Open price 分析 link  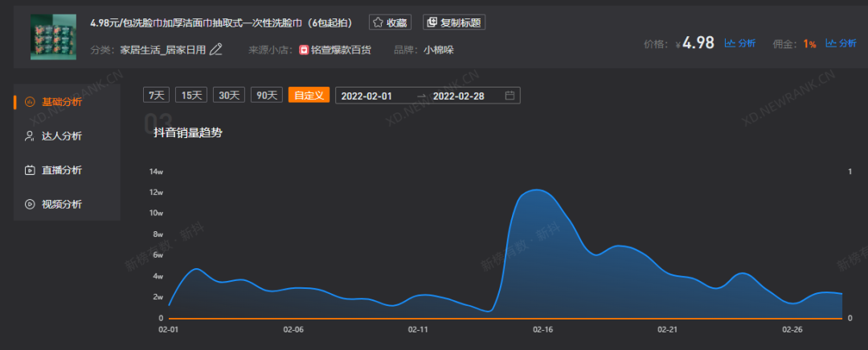(746, 43)
